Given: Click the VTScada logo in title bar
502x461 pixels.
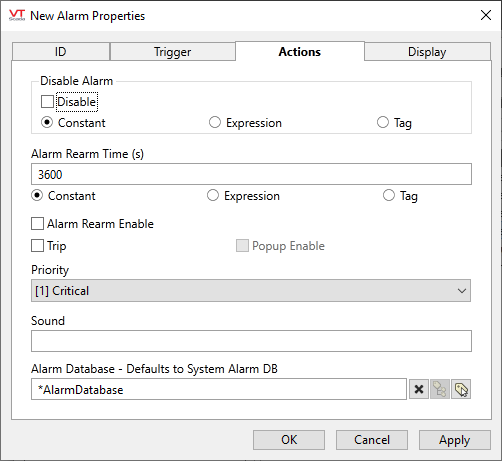Looking at the screenshot, I should 17,15.
